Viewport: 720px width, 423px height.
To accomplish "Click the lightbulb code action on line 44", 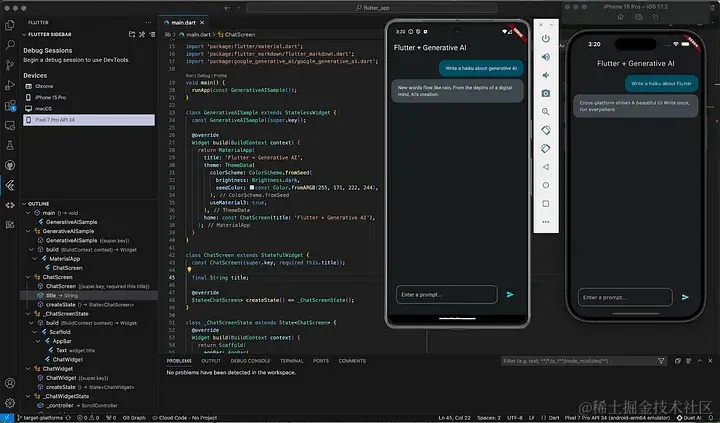I will point(189,270).
